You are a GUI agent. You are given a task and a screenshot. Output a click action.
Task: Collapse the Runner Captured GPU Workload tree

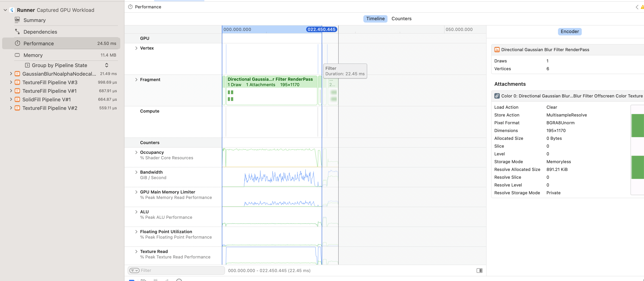(5, 10)
